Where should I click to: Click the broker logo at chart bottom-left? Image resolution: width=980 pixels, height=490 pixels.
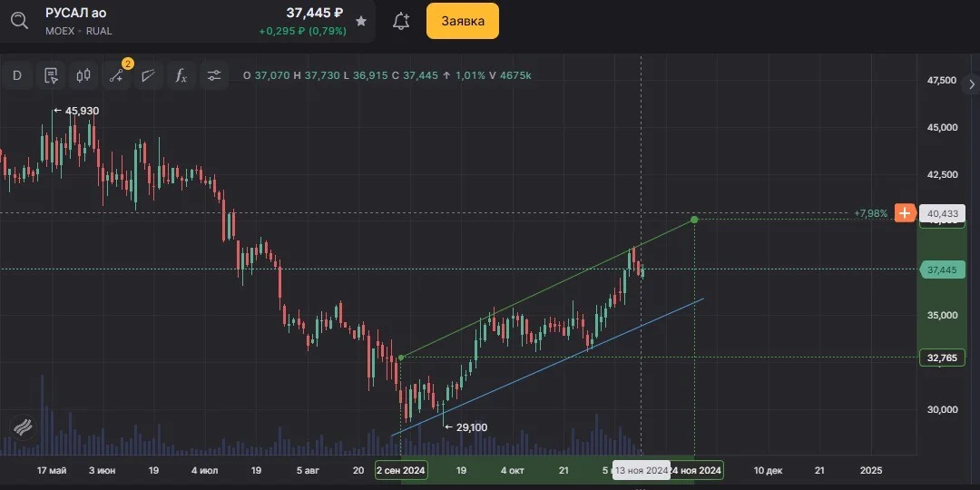point(23,427)
